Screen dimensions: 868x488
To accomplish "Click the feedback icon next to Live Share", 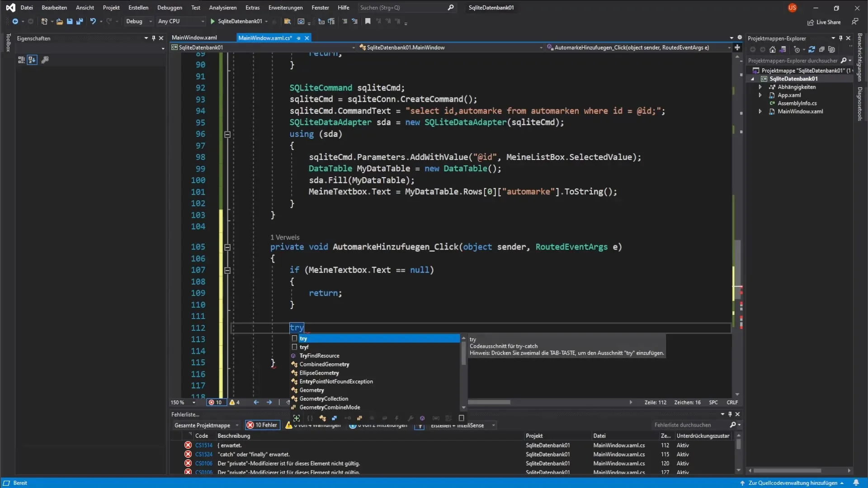I will pyautogui.click(x=855, y=22).
